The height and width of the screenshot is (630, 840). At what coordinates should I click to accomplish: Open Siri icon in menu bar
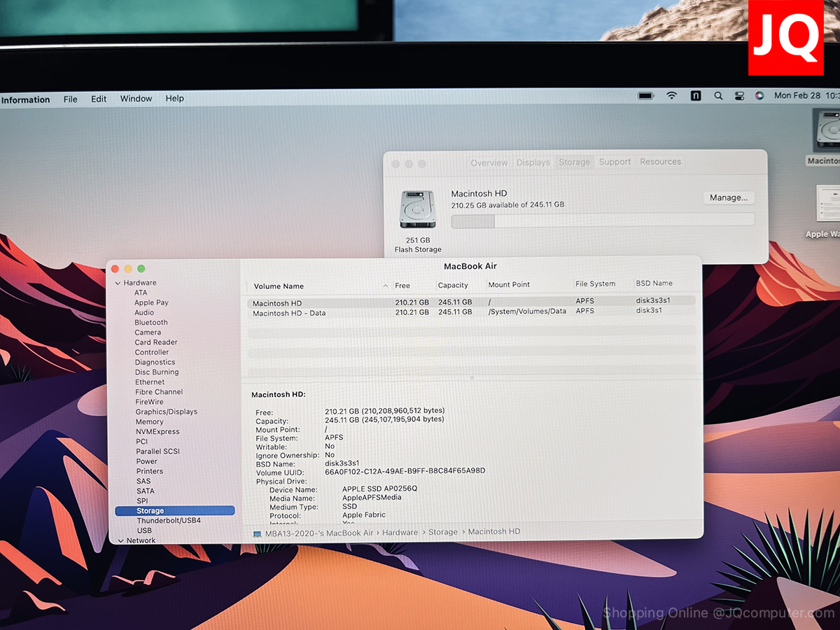pos(759,96)
